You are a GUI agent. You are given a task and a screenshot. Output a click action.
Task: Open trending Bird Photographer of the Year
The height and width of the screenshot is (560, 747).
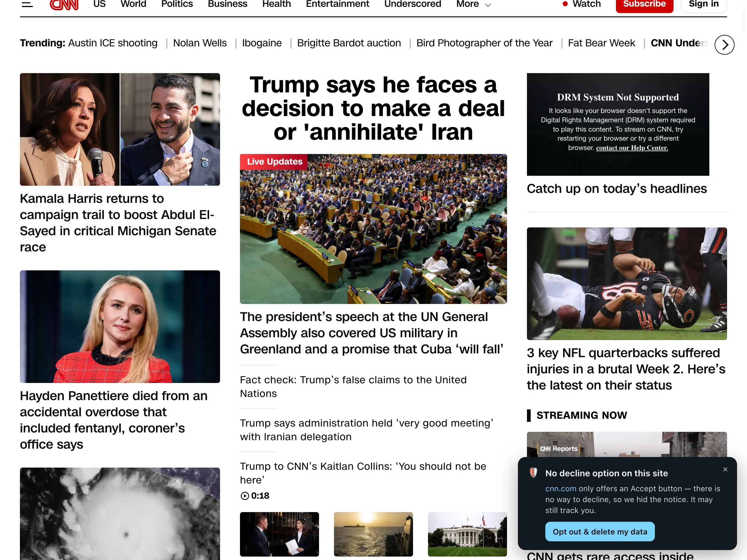(485, 43)
